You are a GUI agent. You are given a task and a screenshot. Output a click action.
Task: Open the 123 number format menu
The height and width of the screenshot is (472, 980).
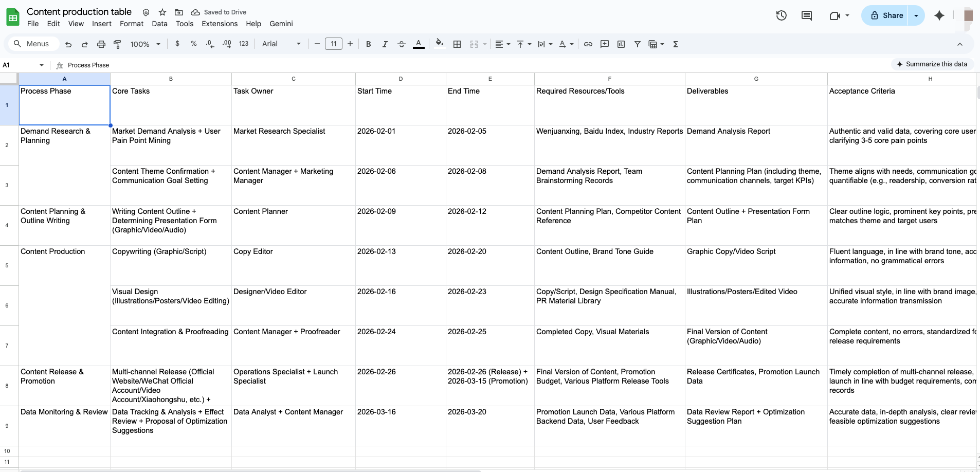pyautogui.click(x=244, y=44)
